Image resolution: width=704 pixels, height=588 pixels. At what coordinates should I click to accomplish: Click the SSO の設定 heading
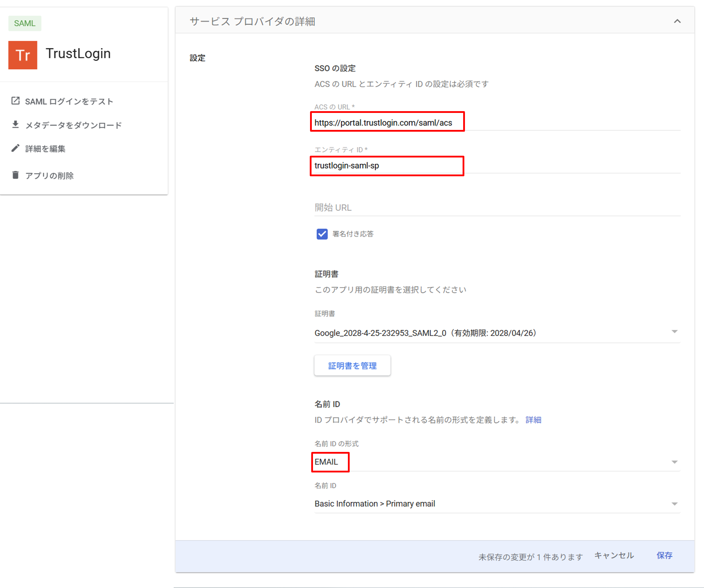click(x=335, y=68)
